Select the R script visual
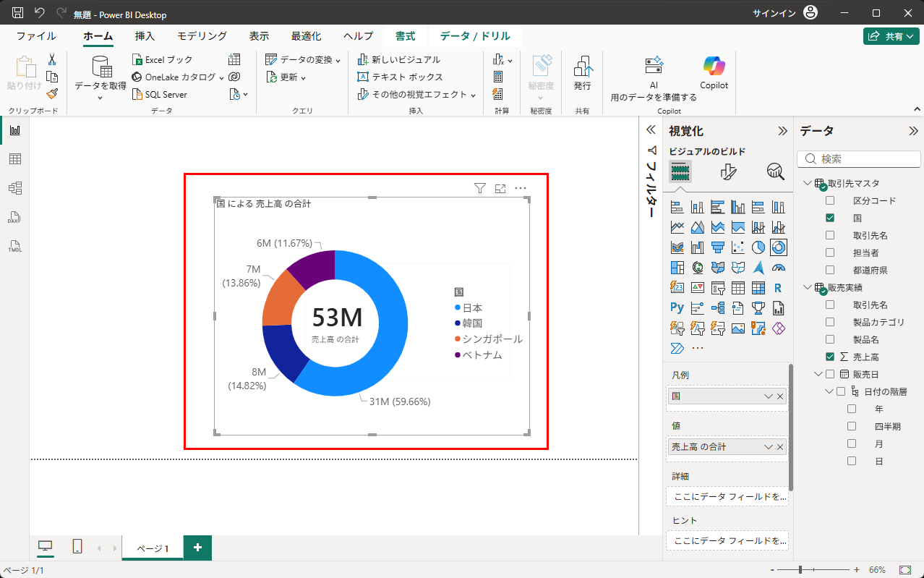This screenshot has width=924, height=578. point(778,288)
